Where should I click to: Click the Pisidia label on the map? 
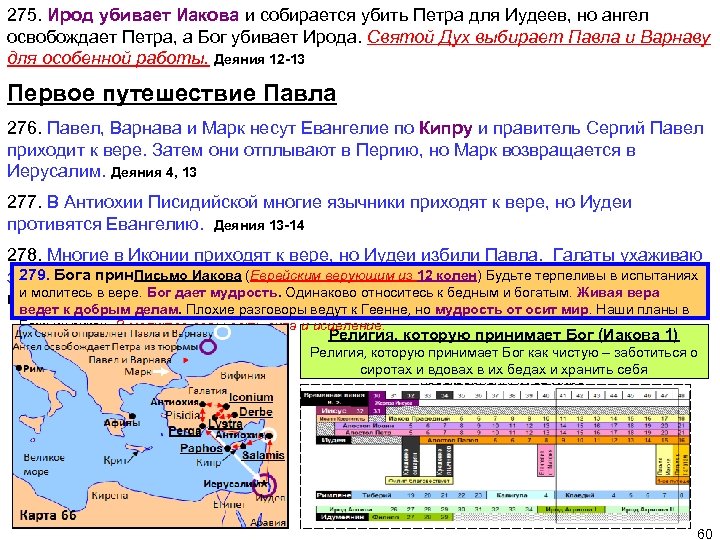tap(183, 415)
